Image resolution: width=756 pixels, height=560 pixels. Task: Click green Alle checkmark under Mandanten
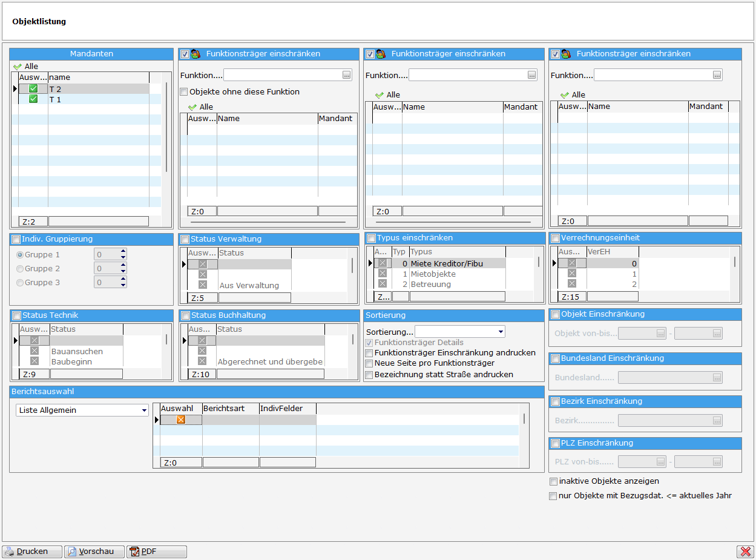(17, 67)
